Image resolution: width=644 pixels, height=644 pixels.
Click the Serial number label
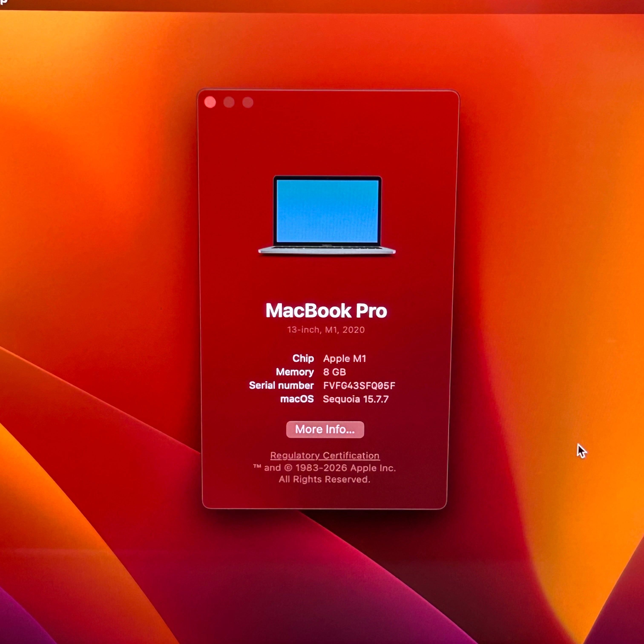(x=281, y=385)
